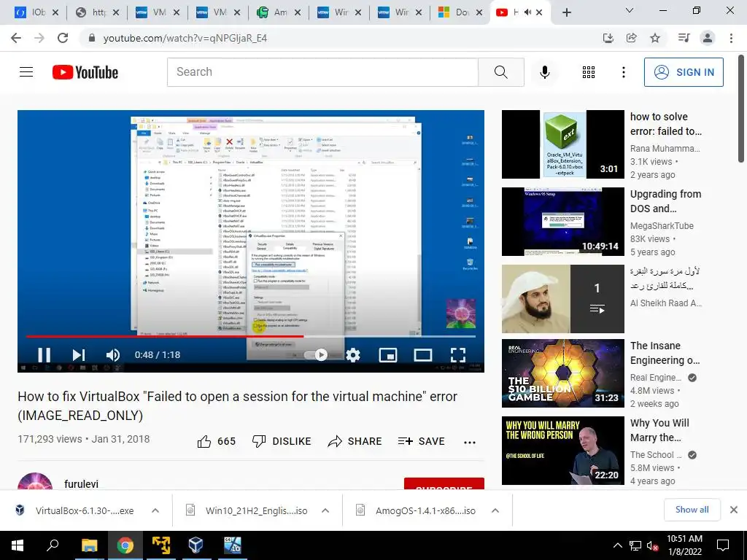Open the notification center icon
Image resolution: width=747 pixels, height=560 pixels.
(723, 545)
